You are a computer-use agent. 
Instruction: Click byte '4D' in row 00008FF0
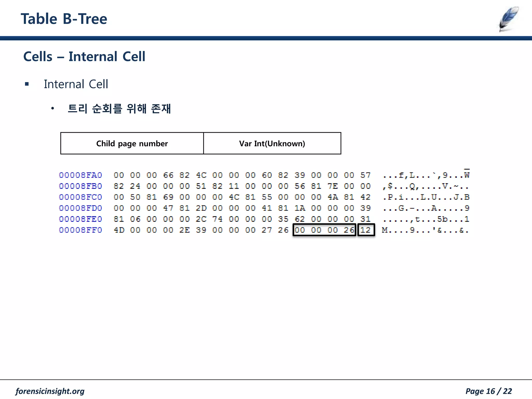(x=119, y=230)
